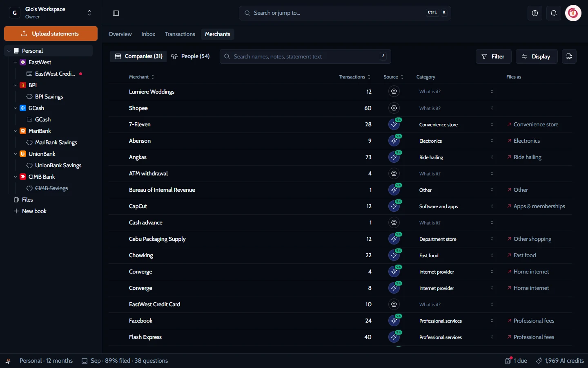
Task: Open the Display options button
Action: [x=537, y=56]
